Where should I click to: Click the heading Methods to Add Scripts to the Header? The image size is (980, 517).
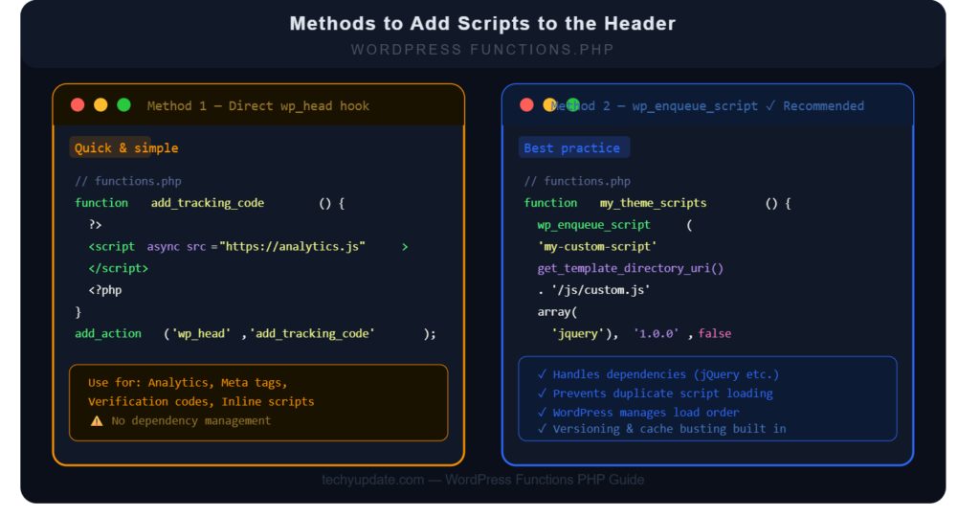[482, 23]
